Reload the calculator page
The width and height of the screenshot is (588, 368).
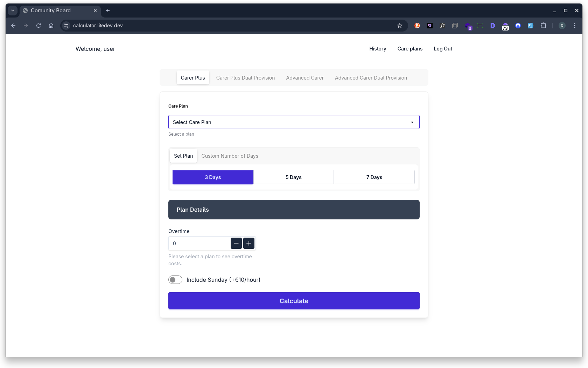pos(38,26)
